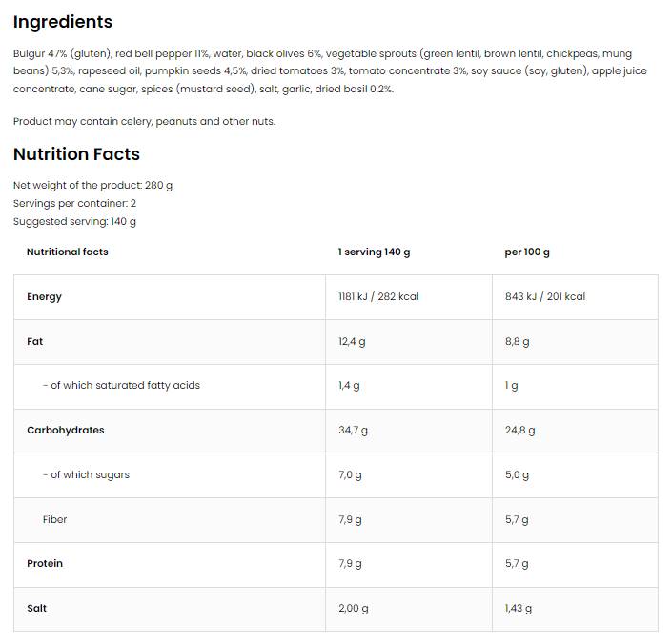Click the Suggested serving 140 g line
Image resolution: width=672 pixels, height=644 pixels.
(x=74, y=222)
